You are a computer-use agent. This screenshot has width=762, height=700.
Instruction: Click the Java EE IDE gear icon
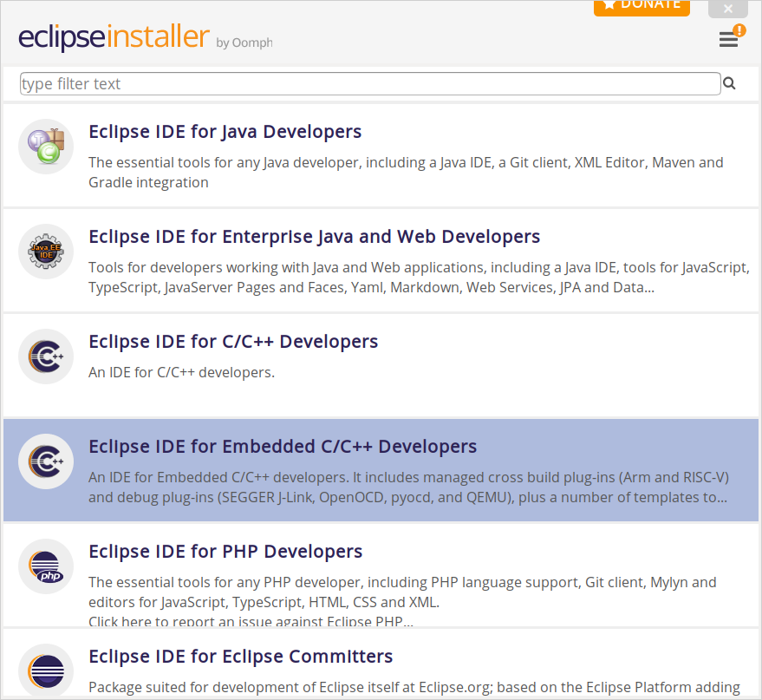46,252
